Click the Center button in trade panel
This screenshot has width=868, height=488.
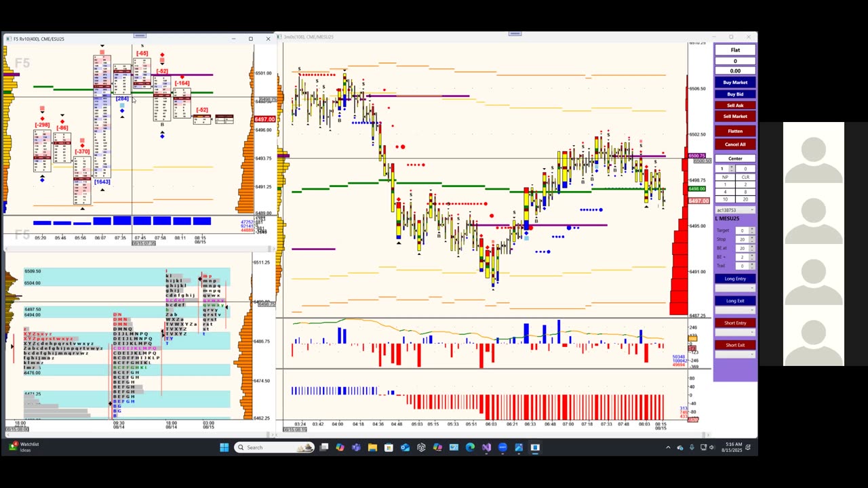735,159
